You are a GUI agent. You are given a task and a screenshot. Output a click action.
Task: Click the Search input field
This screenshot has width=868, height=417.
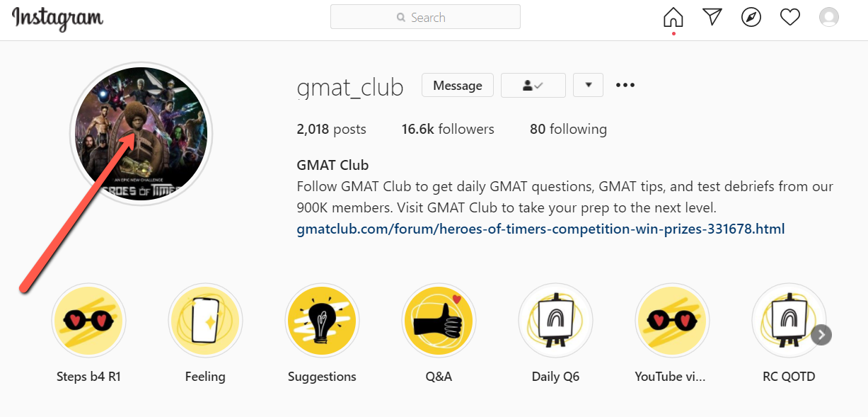pyautogui.click(x=425, y=17)
